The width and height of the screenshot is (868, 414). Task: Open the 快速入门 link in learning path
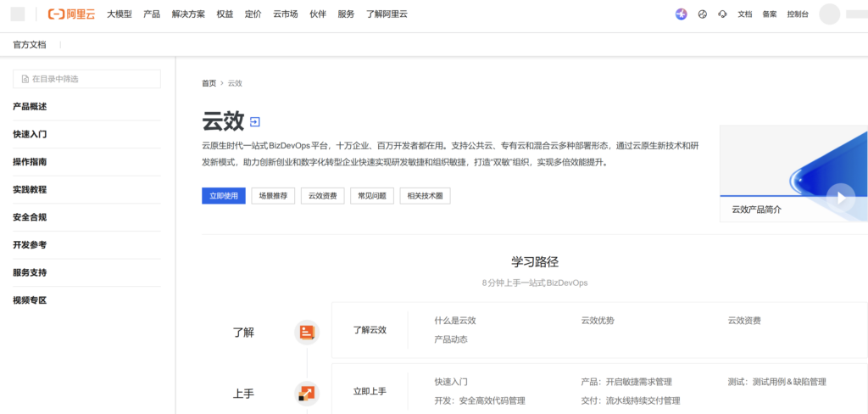tap(451, 382)
